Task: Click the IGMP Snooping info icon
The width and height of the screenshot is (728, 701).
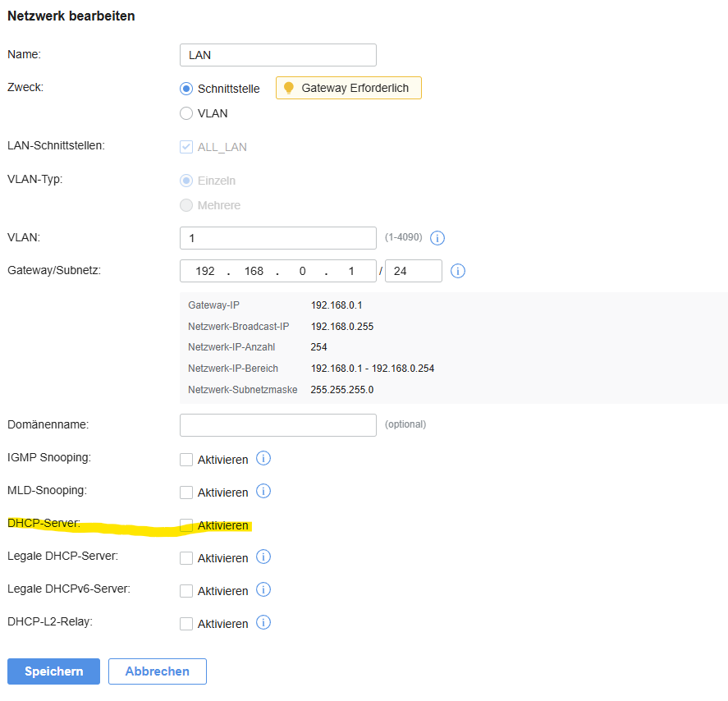Action: coord(263,459)
